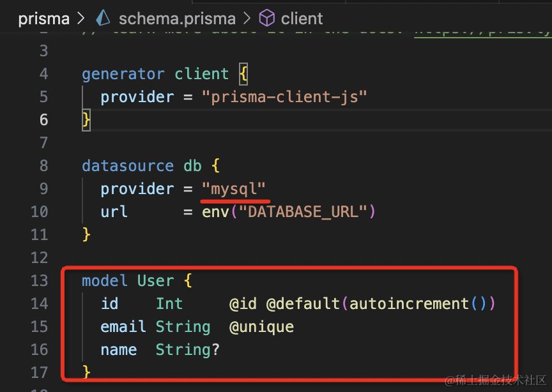Click the closing brace on line 6
Screen dimensions: 552x392
click(x=86, y=120)
